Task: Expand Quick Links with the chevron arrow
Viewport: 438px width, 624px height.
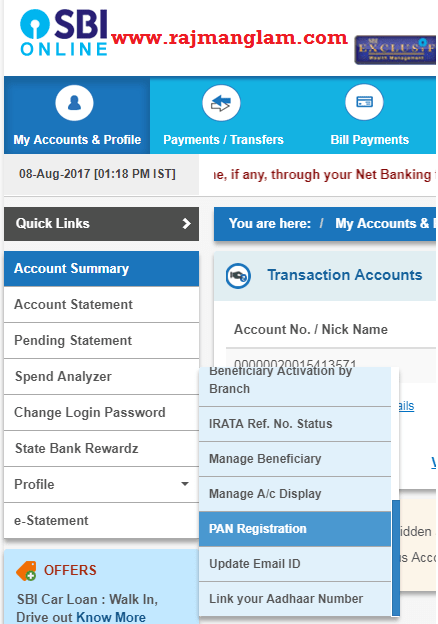Action: (186, 224)
